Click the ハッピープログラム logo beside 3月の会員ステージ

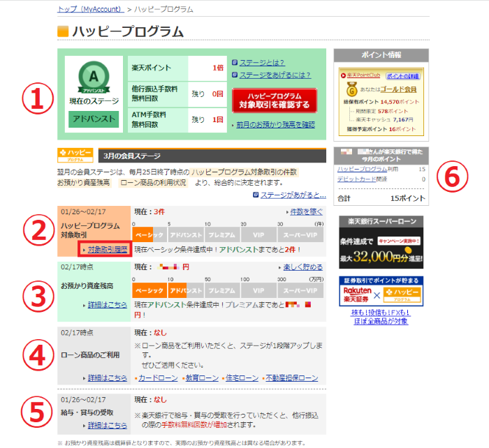[x=75, y=155]
